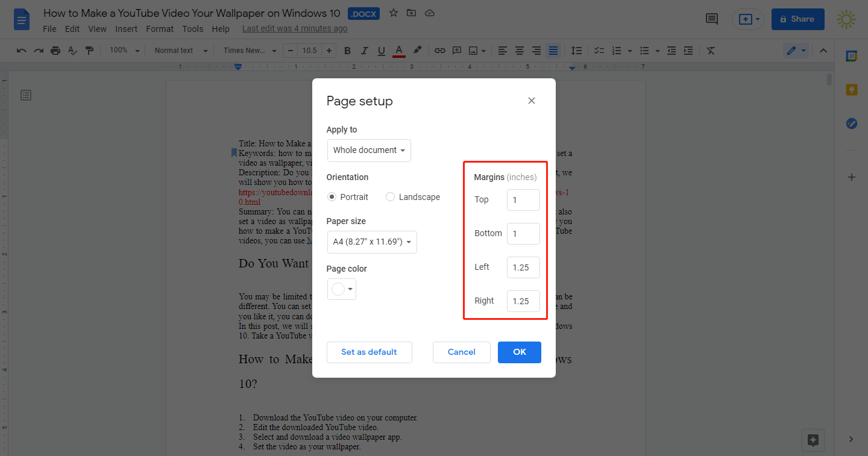Viewport: 868px width, 456px height.
Task: Click the right align icon
Action: click(x=536, y=51)
